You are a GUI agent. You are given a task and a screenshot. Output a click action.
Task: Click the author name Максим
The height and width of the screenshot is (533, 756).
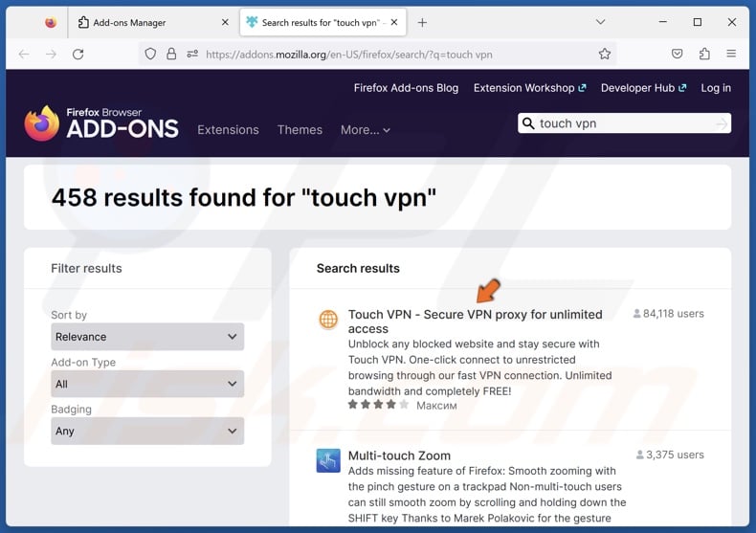436,406
